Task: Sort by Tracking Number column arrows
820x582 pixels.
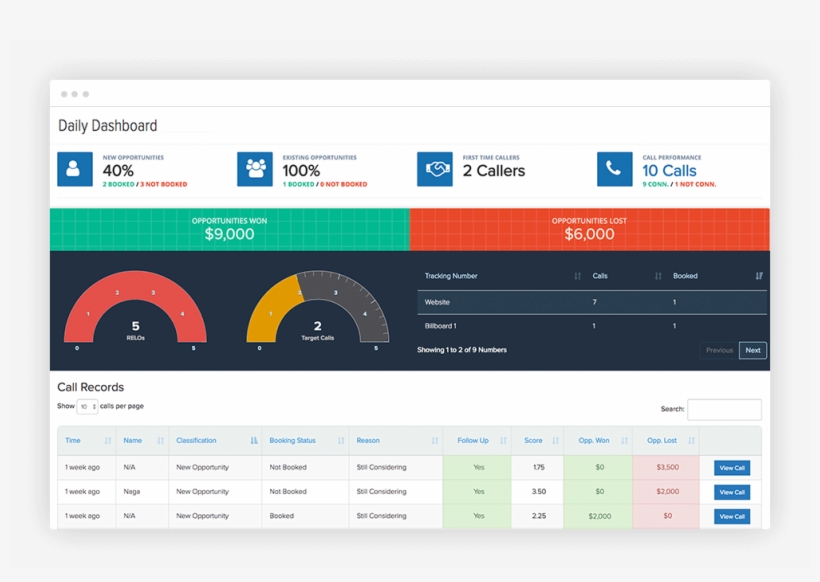Action: click(x=577, y=276)
